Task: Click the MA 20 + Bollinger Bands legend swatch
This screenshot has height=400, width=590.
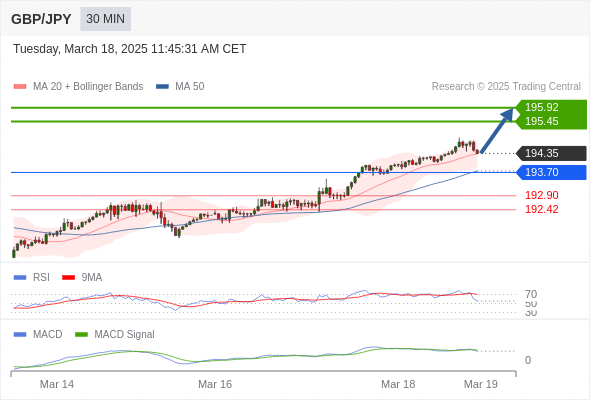Action: (20, 87)
